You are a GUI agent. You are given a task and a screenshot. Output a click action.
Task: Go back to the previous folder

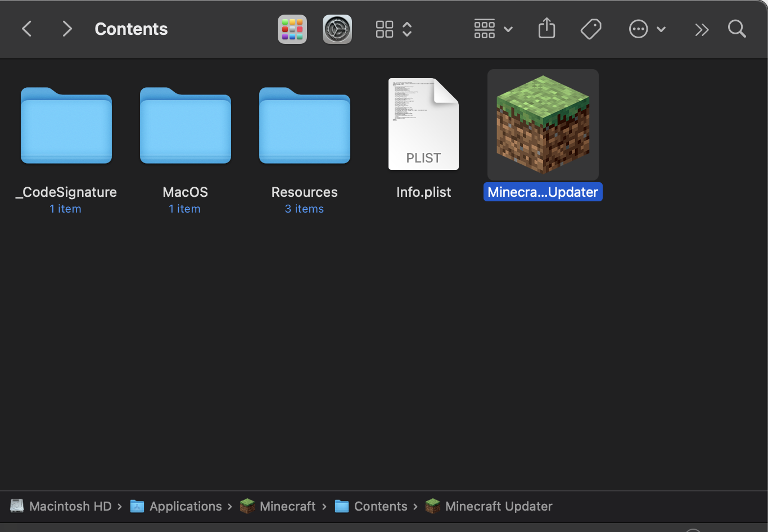click(26, 29)
